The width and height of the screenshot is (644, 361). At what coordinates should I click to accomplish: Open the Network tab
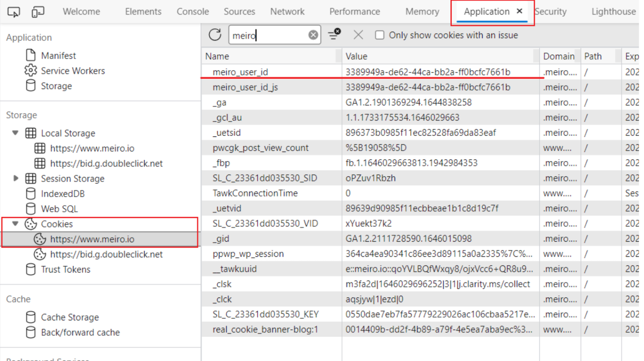pos(287,12)
